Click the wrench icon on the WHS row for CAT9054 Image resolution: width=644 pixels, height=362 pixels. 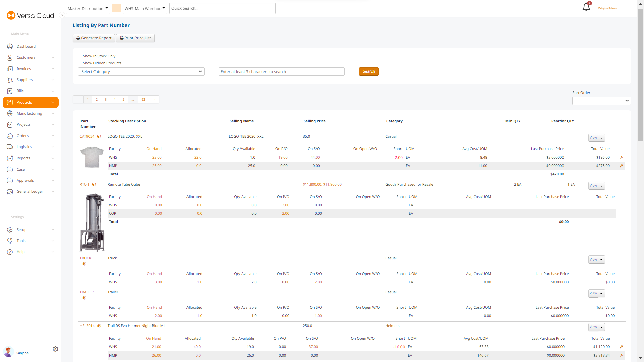pyautogui.click(x=621, y=157)
